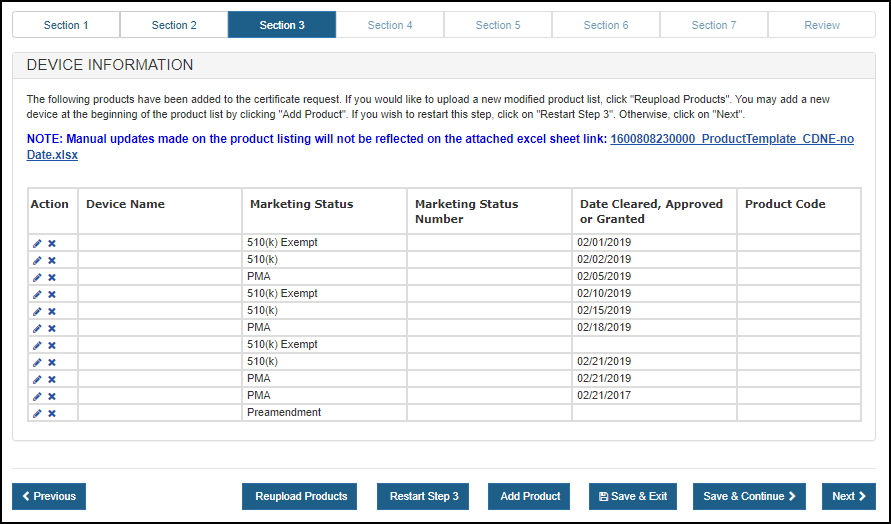Add a new product to the list
Image resolution: width=891 pixels, height=524 pixels.
(530, 496)
